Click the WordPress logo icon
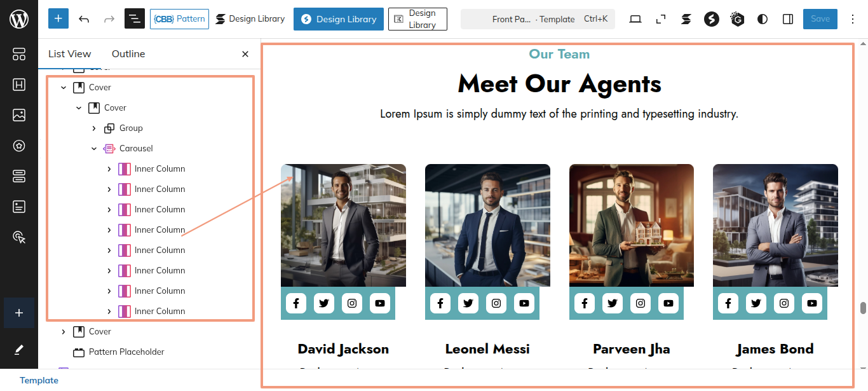This screenshot has width=868, height=391. click(x=19, y=19)
